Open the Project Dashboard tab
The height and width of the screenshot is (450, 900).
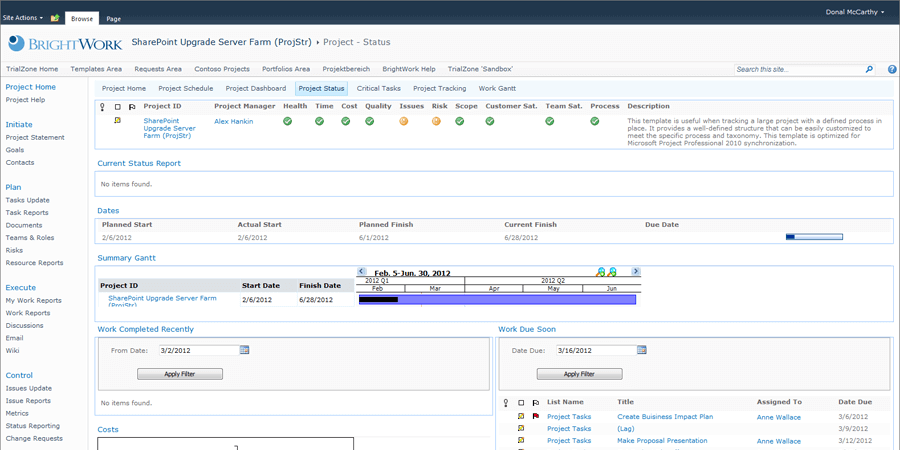tap(256, 88)
